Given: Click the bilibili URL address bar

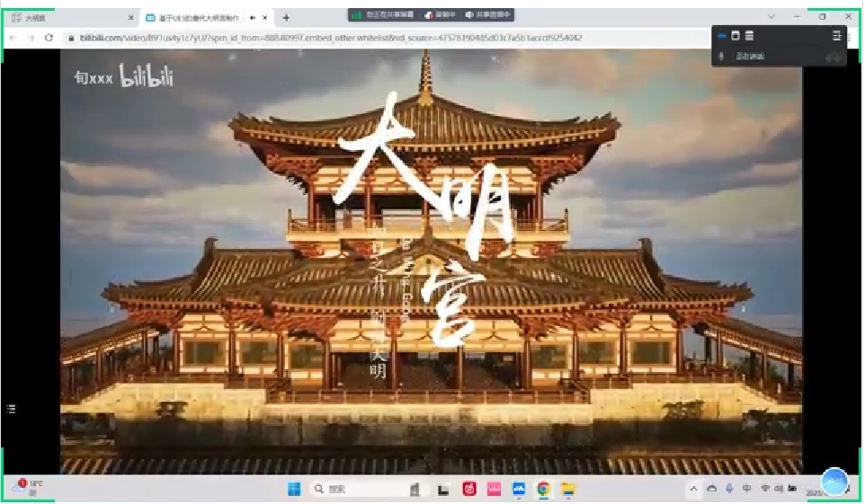Looking at the screenshot, I should (x=360, y=38).
